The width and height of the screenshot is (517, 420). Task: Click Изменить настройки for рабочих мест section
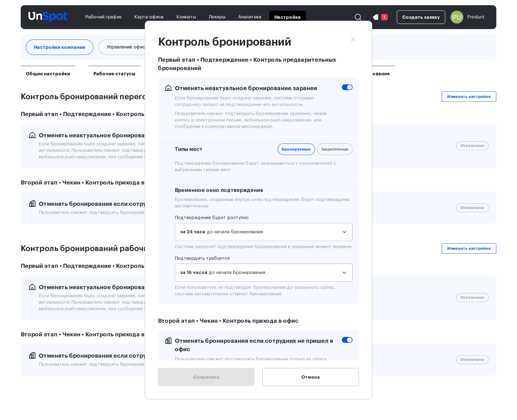[x=469, y=248]
